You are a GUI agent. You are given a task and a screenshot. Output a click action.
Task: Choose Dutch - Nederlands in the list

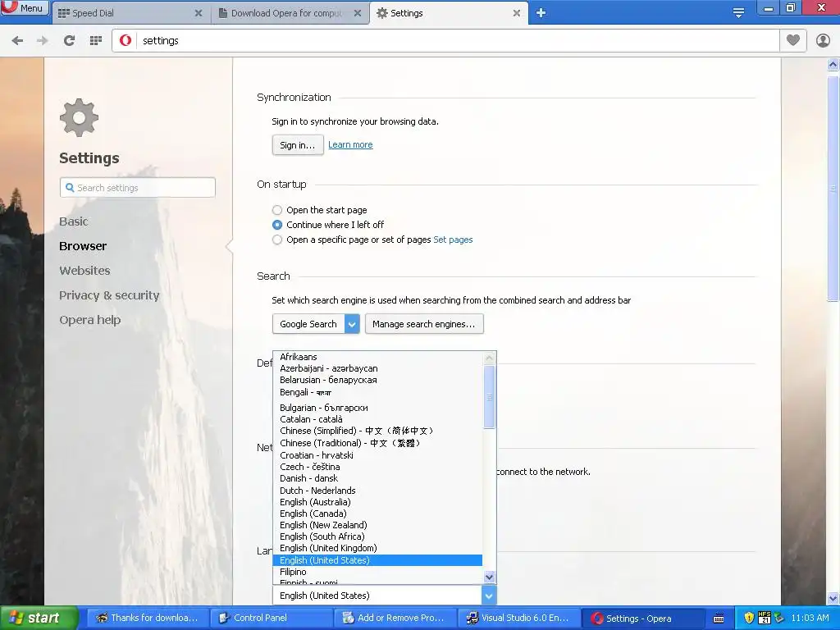click(x=377, y=491)
